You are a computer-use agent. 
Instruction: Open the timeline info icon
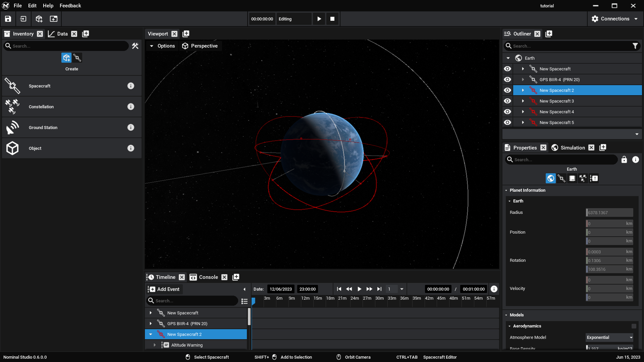pos(494,289)
